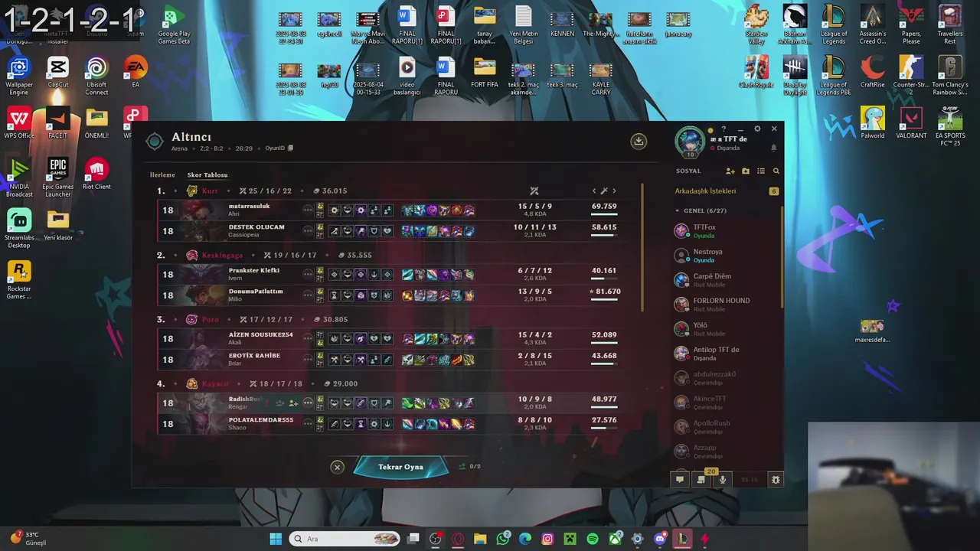Image resolution: width=980 pixels, height=551 pixels.
Task: Click the player profile avatar level 10
Action: click(689, 142)
